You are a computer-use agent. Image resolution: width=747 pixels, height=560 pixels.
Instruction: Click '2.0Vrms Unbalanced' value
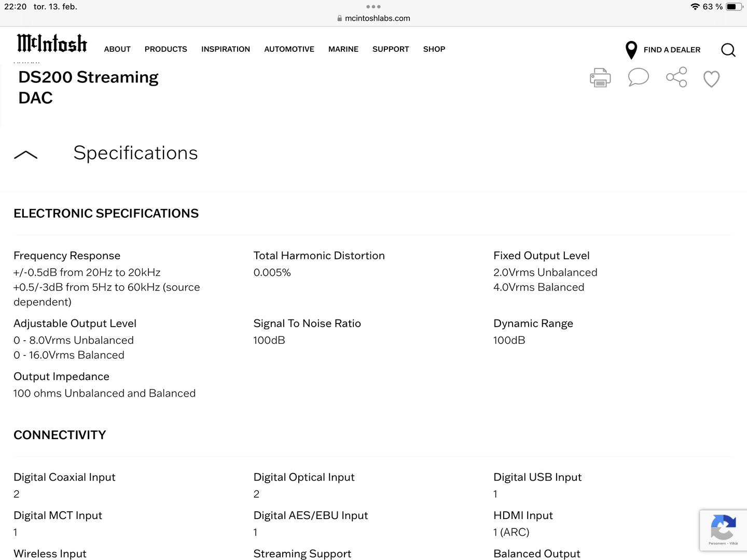(545, 273)
